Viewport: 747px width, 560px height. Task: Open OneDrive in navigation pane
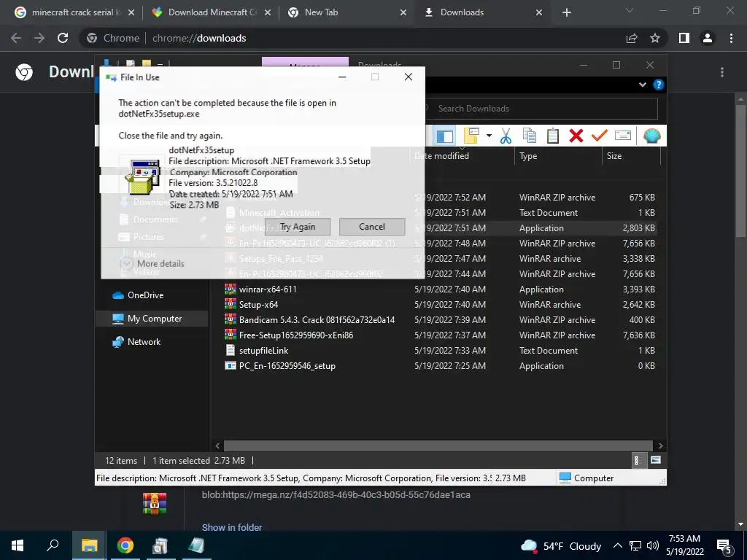138,295
